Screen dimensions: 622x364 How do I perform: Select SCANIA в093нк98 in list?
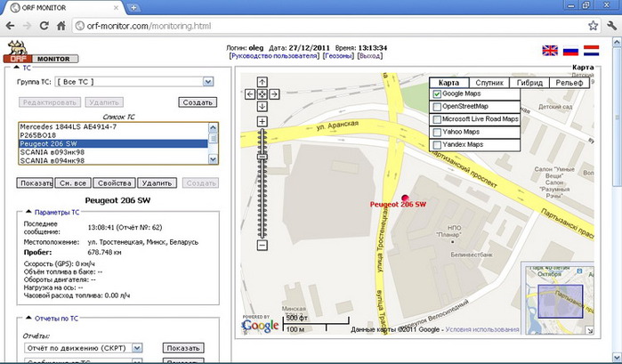click(x=113, y=152)
